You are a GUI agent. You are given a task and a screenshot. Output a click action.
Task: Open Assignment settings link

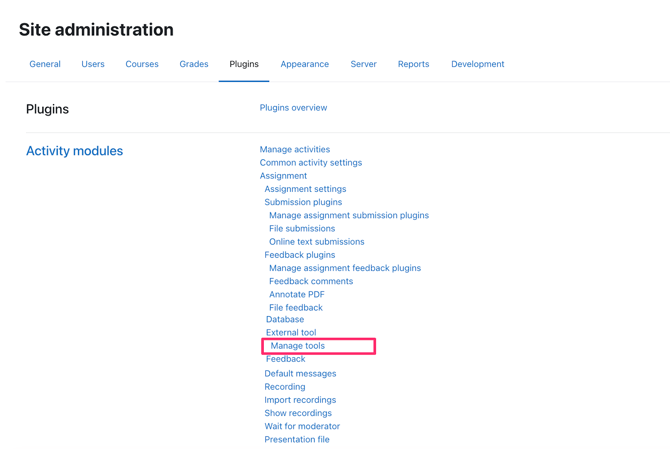305,189
